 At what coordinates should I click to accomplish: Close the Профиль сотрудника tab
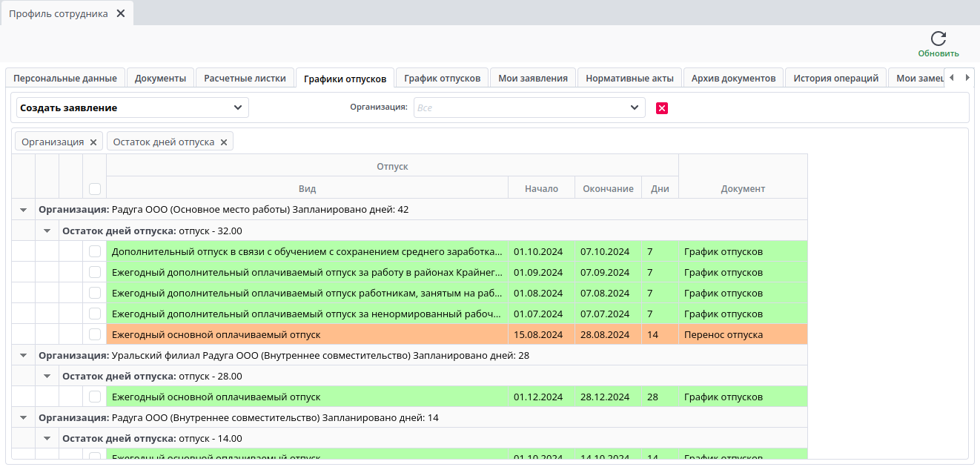coord(121,13)
